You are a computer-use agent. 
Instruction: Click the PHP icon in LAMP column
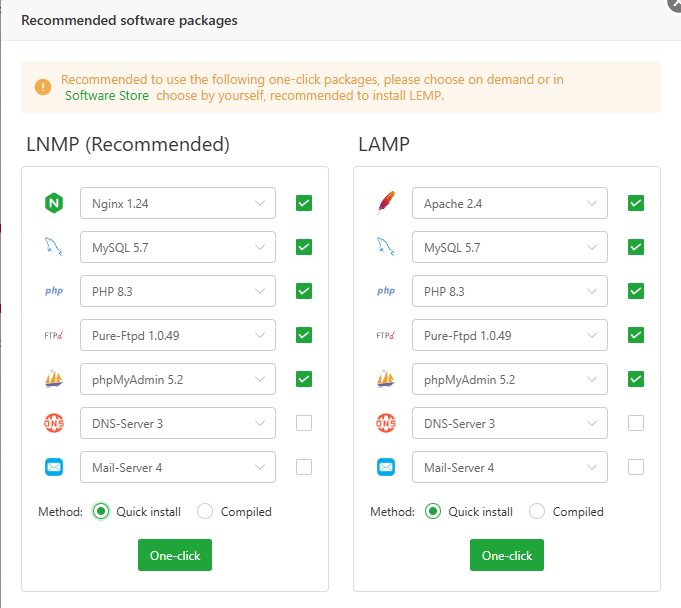386,291
